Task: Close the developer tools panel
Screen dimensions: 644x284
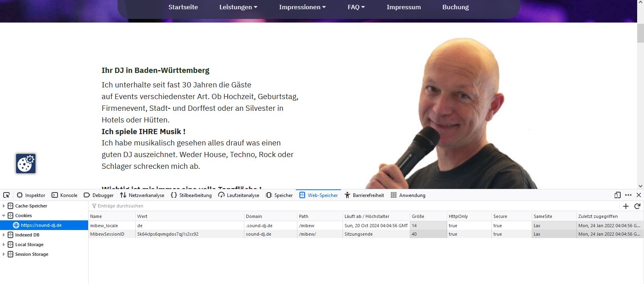Action: [x=639, y=195]
